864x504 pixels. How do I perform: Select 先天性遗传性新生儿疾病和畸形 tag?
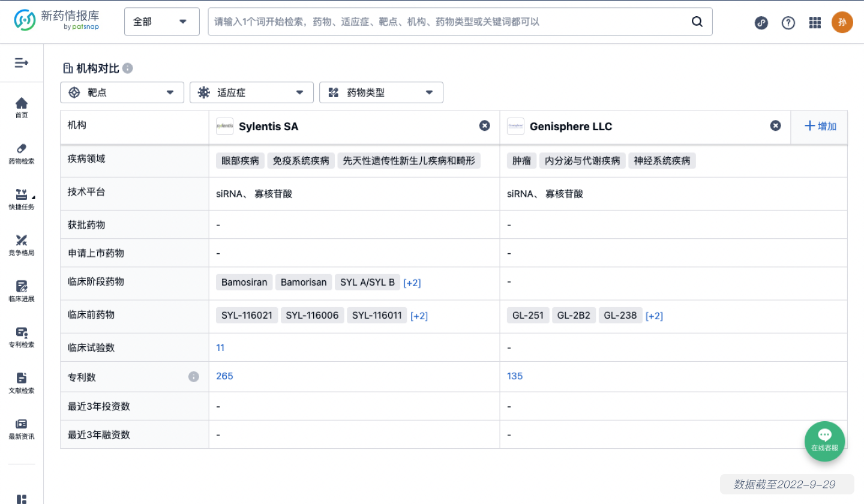point(409,161)
